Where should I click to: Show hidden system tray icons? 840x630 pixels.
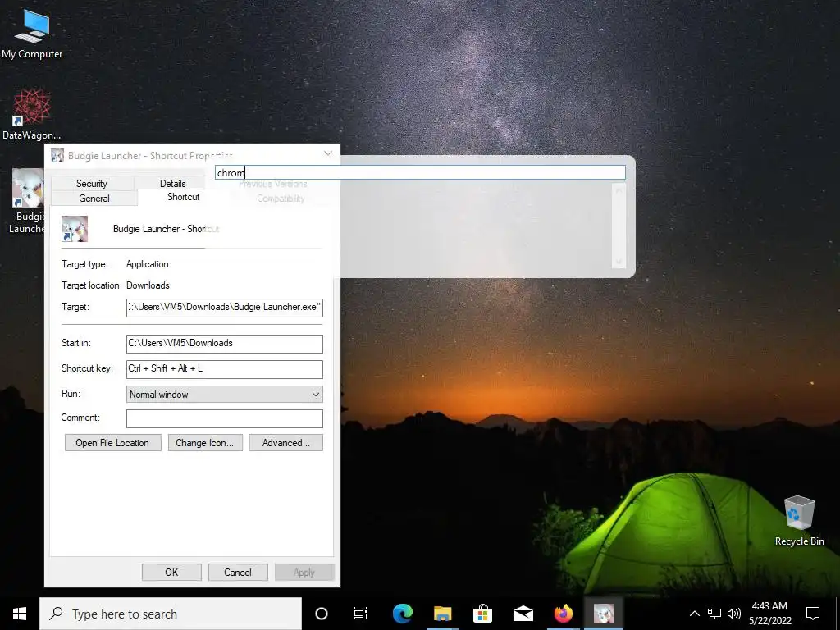click(694, 614)
